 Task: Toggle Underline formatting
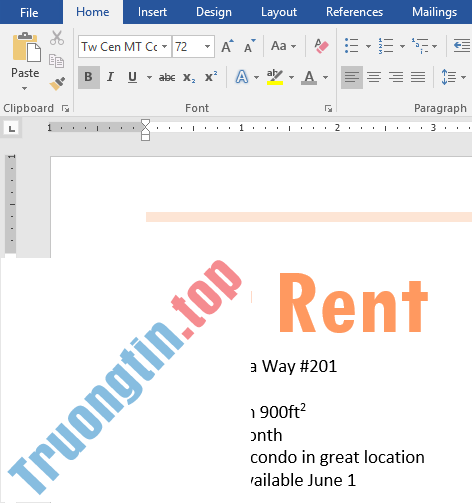pos(132,77)
